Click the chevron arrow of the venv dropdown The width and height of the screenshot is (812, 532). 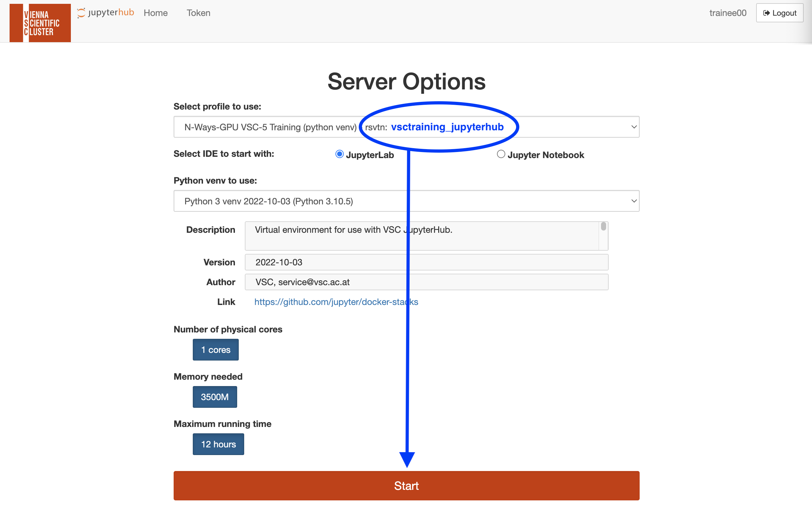pyautogui.click(x=634, y=201)
